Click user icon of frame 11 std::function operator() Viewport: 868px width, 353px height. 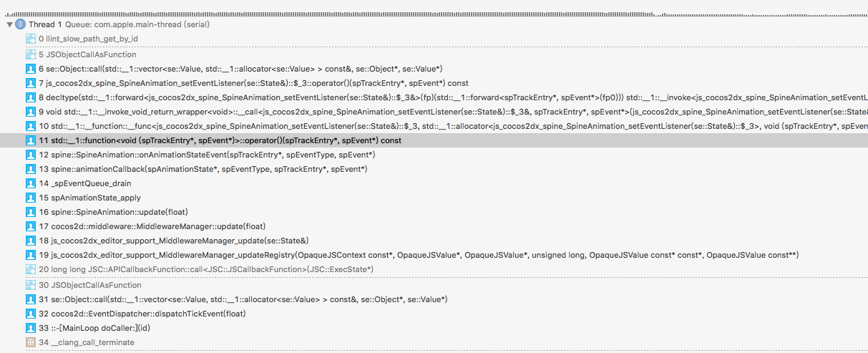31,140
